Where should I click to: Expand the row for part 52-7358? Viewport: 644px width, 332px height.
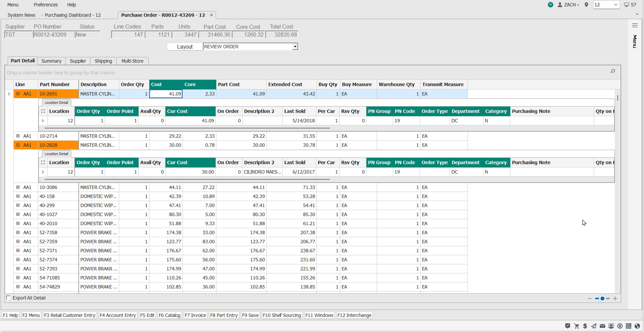coord(18,233)
